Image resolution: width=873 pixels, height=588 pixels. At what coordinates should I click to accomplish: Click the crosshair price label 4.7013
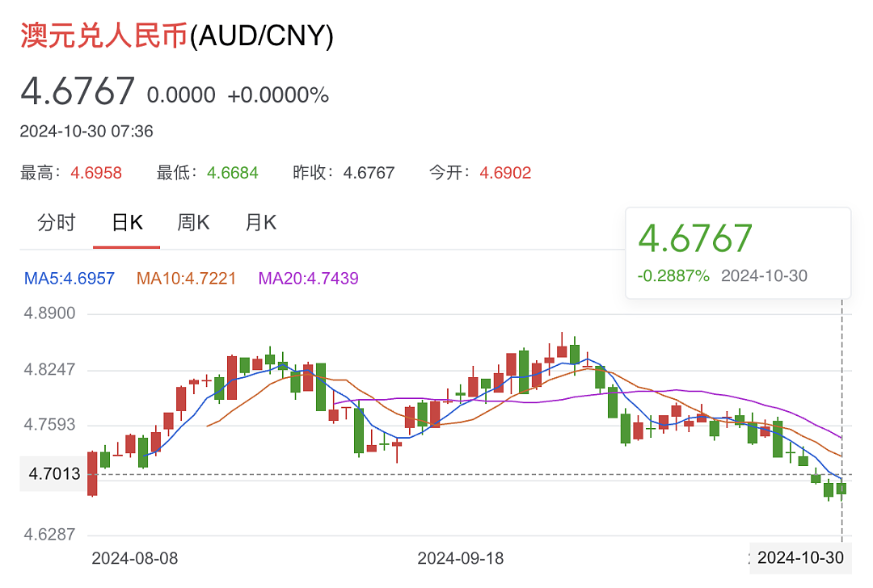[54, 474]
